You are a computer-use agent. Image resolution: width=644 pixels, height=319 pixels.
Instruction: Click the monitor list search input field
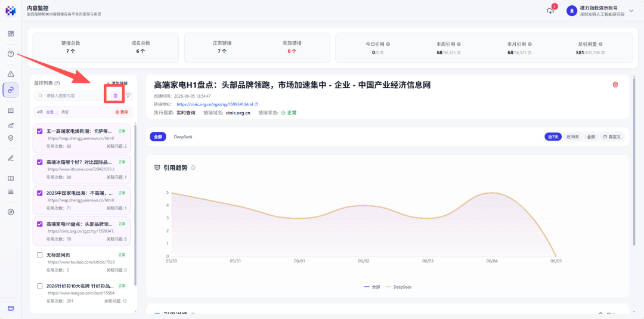tap(72, 95)
